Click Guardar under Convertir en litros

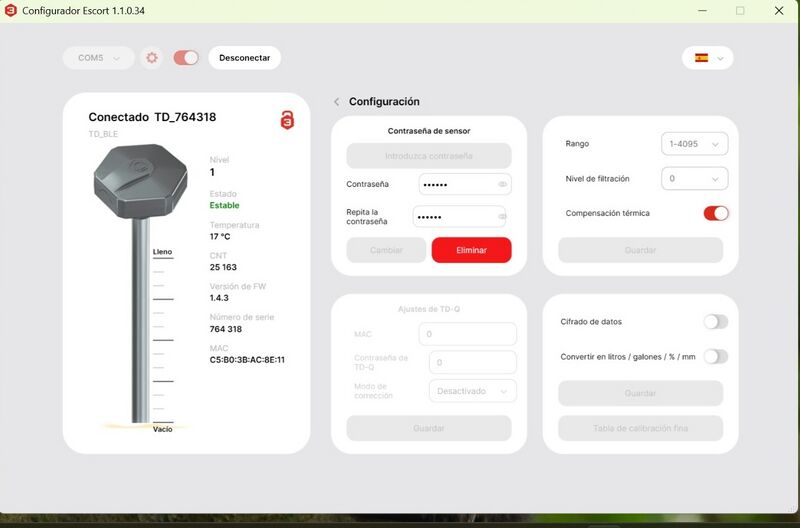coord(640,393)
